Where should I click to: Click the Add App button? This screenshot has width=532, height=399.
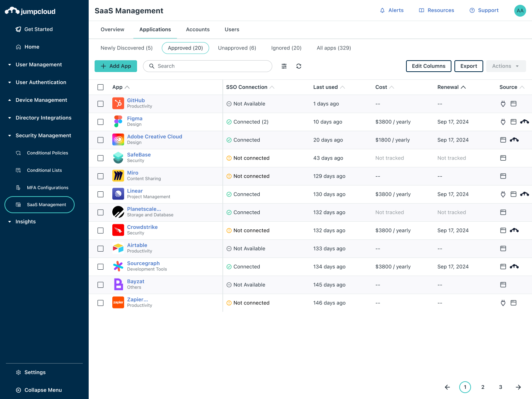116,66
